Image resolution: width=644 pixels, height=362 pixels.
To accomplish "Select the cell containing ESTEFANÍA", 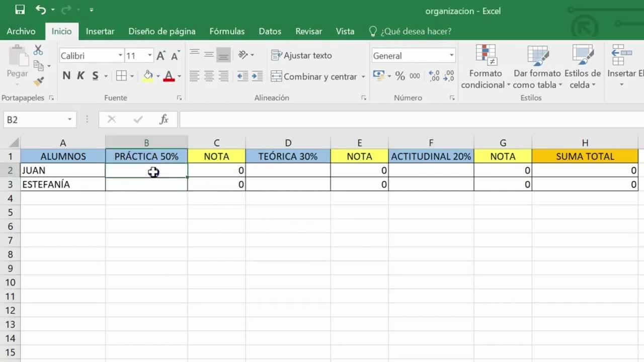I will [63, 185].
